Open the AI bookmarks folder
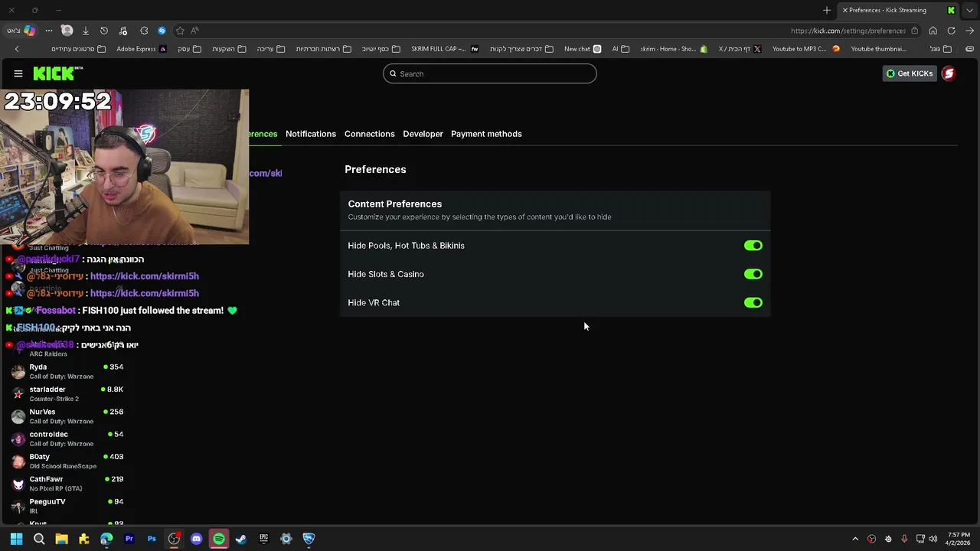 tap(620, 49)
